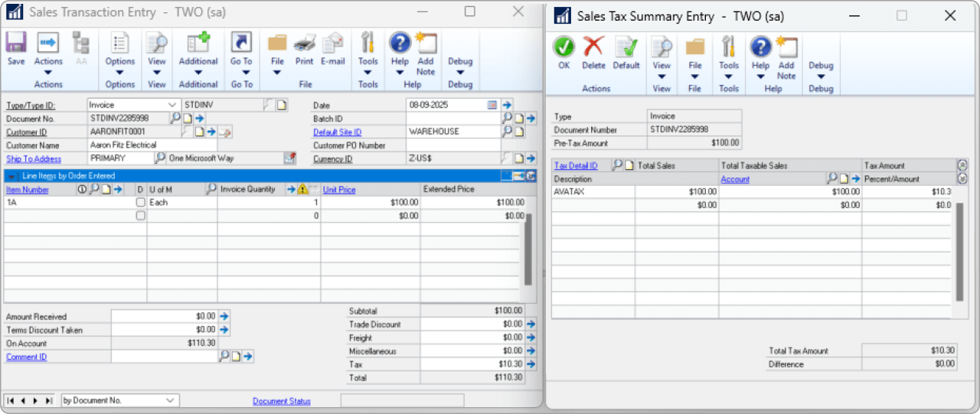Collapse the tax detail rows with the upper chevron button
Viewport: 980px width, 414px height.
962,165
